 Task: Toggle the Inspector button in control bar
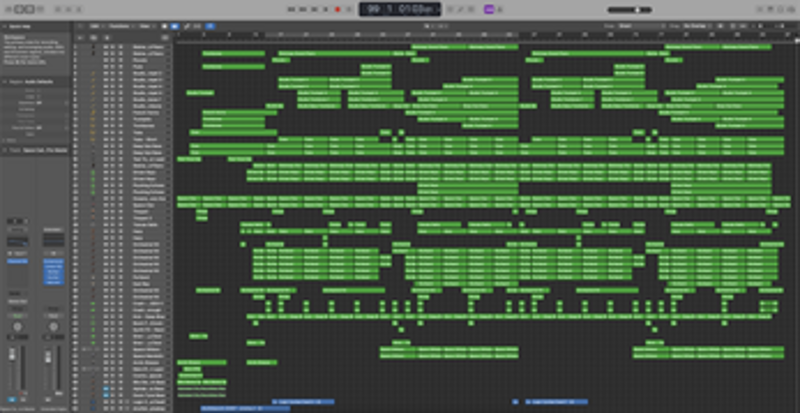[19, 9]
